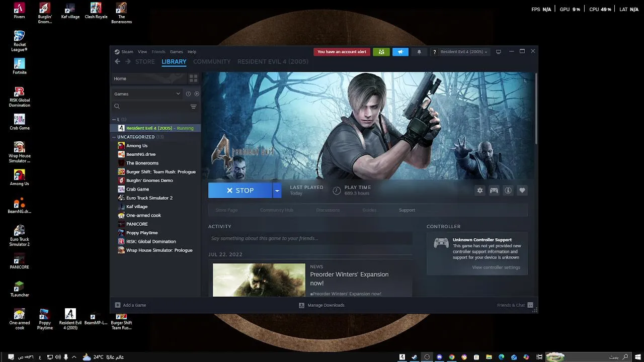Open game settings gear icon
644x362 pixels.
(x=480, y=191)
